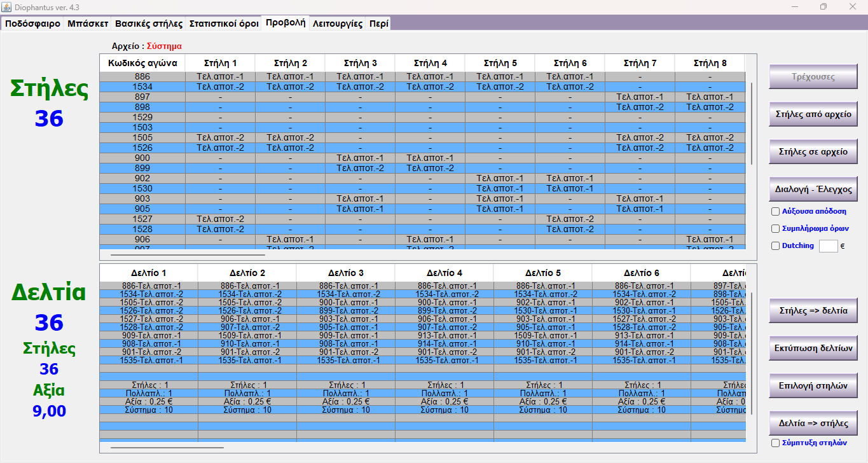Select match code 886 row
The height and width of the screenshot is (463, 868).
pyautogui.click(x=422, y=77)
